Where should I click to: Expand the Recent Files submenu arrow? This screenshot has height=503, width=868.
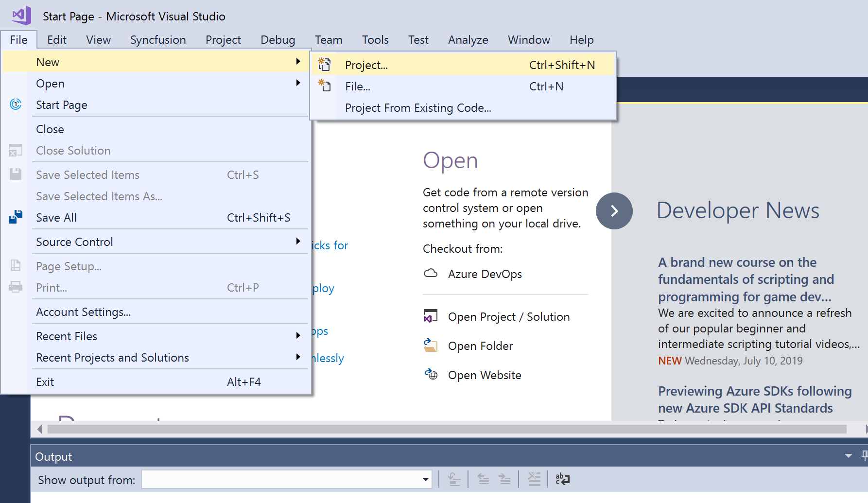tap(298, 335)
